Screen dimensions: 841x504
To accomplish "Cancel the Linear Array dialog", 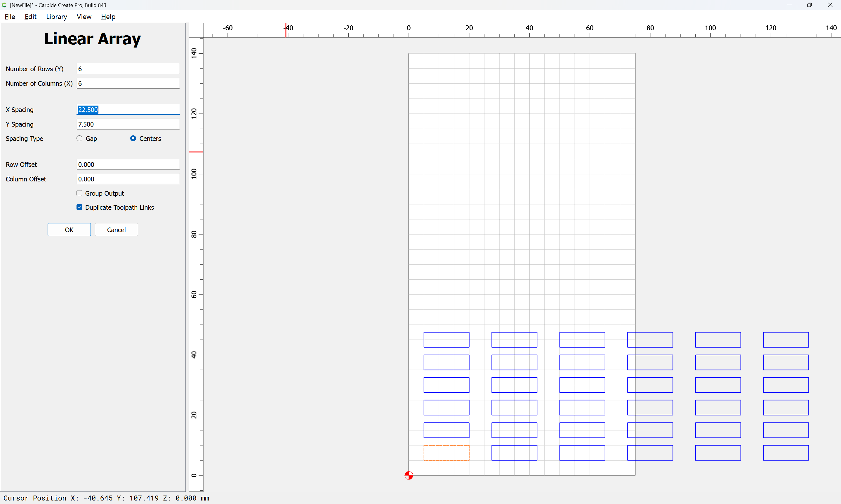I will point(116,230).
